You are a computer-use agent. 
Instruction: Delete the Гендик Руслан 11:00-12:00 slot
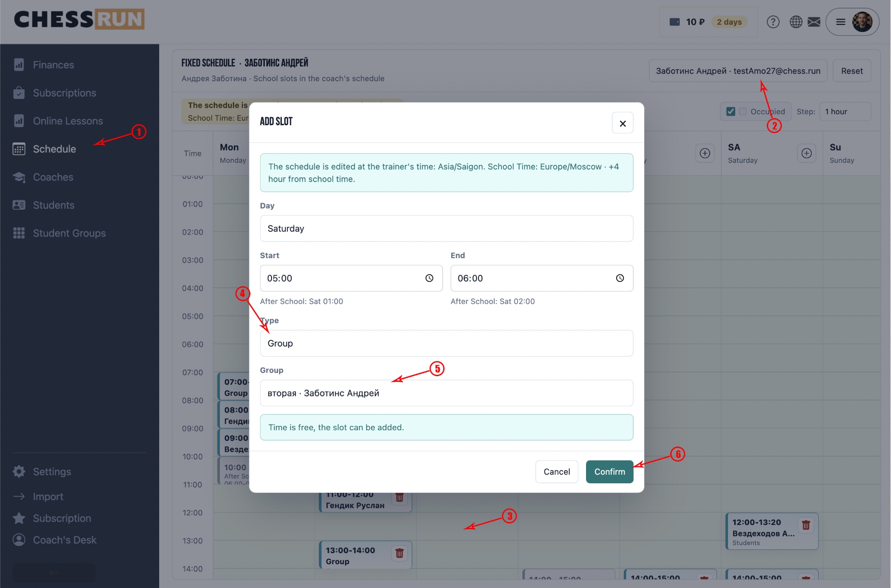pyautogui.click(x=400, y=498)
